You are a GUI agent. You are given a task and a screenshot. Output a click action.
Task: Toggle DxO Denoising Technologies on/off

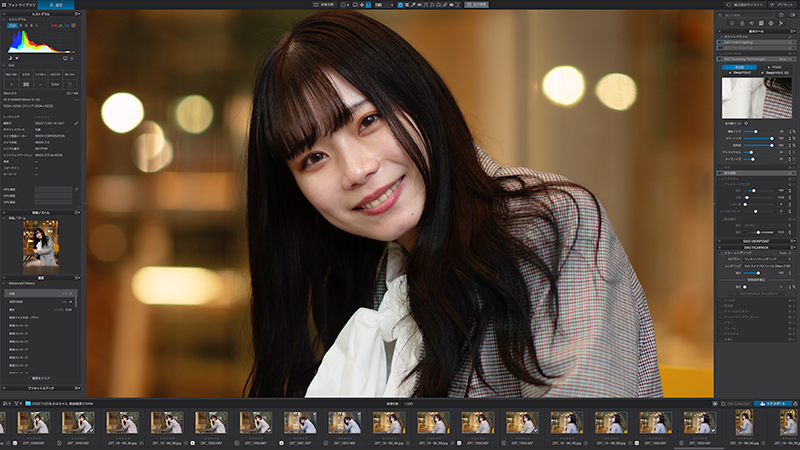(721, 59)
